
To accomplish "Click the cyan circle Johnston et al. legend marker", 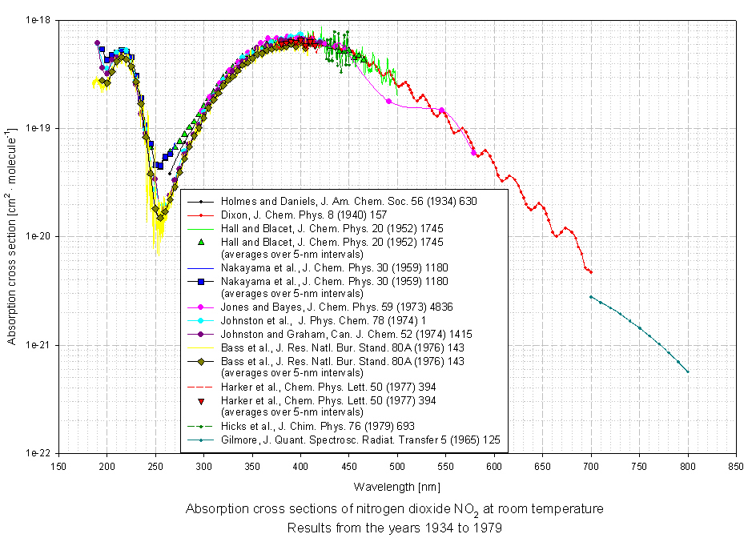I will pos(201,321).
